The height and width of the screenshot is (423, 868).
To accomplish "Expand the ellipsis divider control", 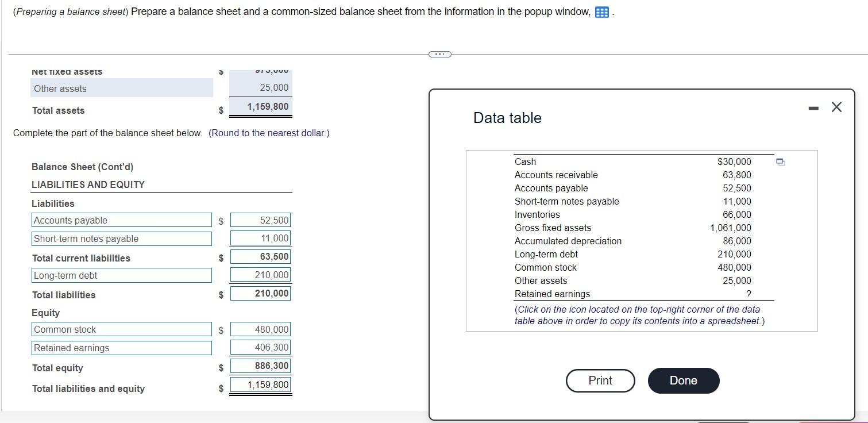I will tap(440, 53).
